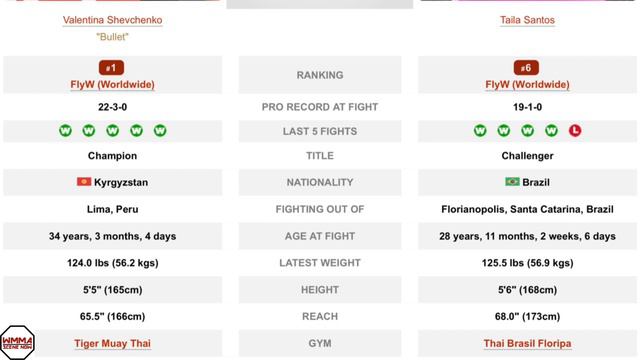
Task: Open Shevchenko's FlyW (Worldwide) ranking link
Action: point(112,85)
